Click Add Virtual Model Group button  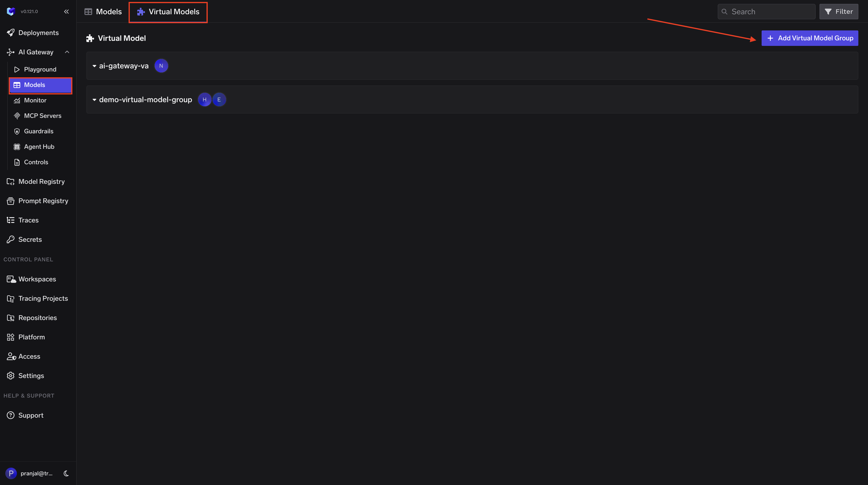coord(810,38)
